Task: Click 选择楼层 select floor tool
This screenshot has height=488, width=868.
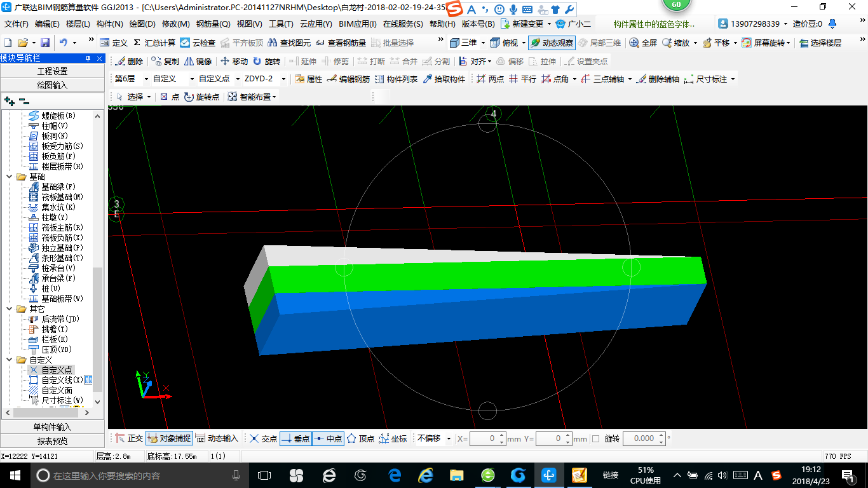Action: pyautogui.click(x=820, y=43)
